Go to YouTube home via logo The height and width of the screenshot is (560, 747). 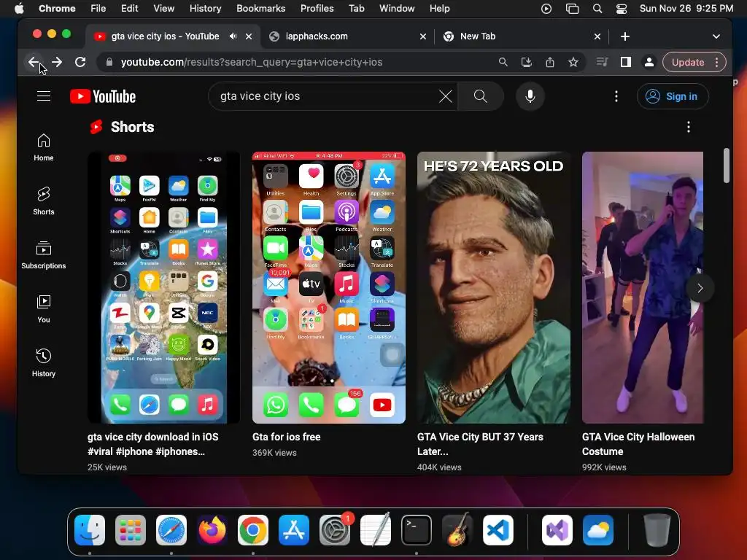[103, 96]
